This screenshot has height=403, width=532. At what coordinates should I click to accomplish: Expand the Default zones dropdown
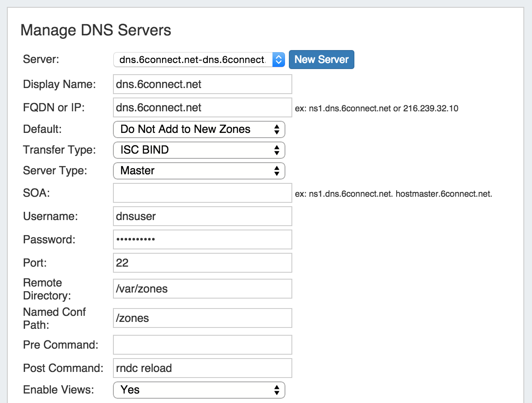pyautogui.click(x=199, y=129)
